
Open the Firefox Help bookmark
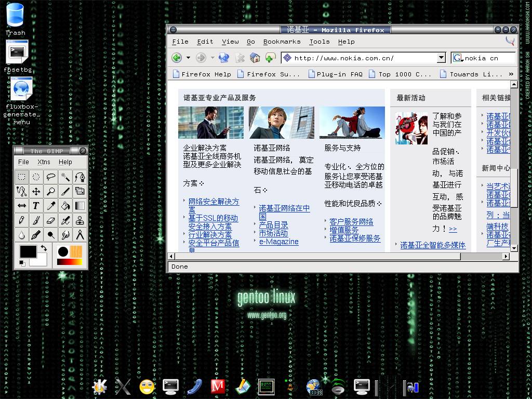[x=202, y=74]
